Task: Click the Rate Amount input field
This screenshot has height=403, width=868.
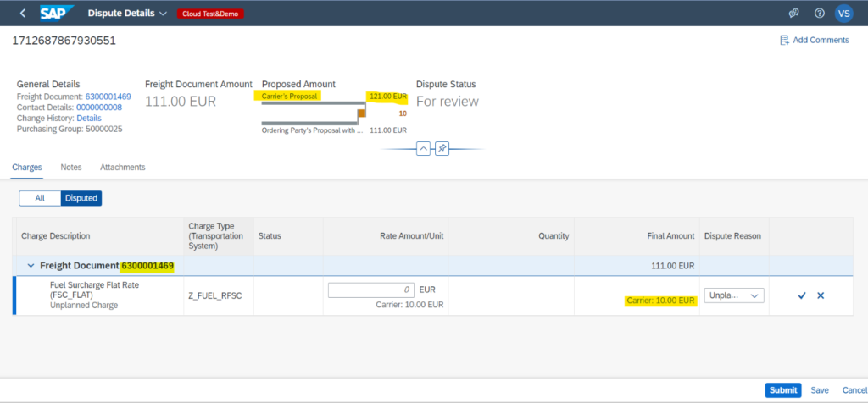Action: click(x=371, y=290)
